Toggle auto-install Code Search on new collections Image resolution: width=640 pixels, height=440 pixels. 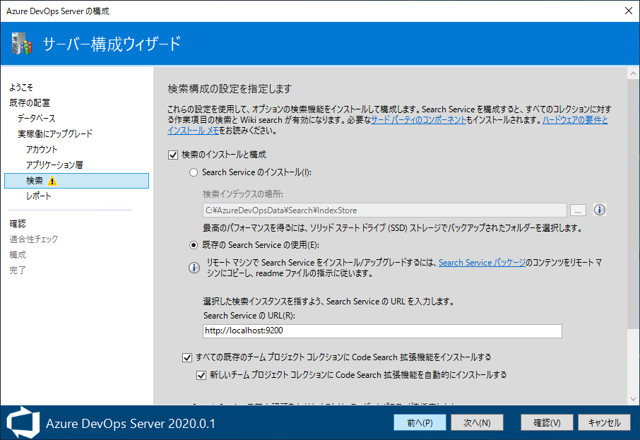201,375
